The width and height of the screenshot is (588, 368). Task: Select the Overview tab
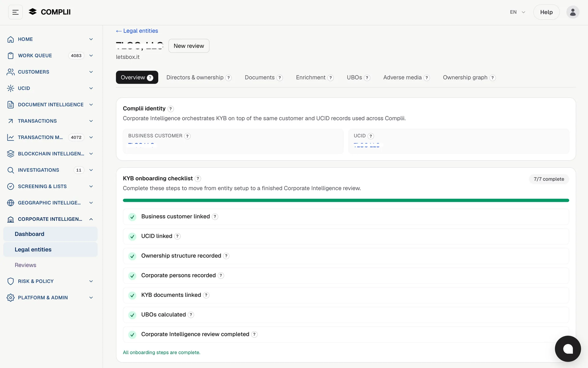pos(137,77)
